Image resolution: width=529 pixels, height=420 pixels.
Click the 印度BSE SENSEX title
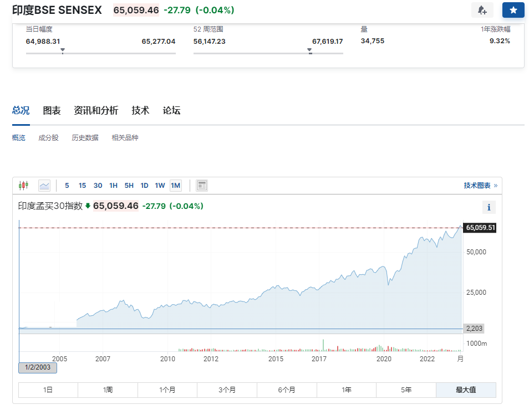coord(57,10)
